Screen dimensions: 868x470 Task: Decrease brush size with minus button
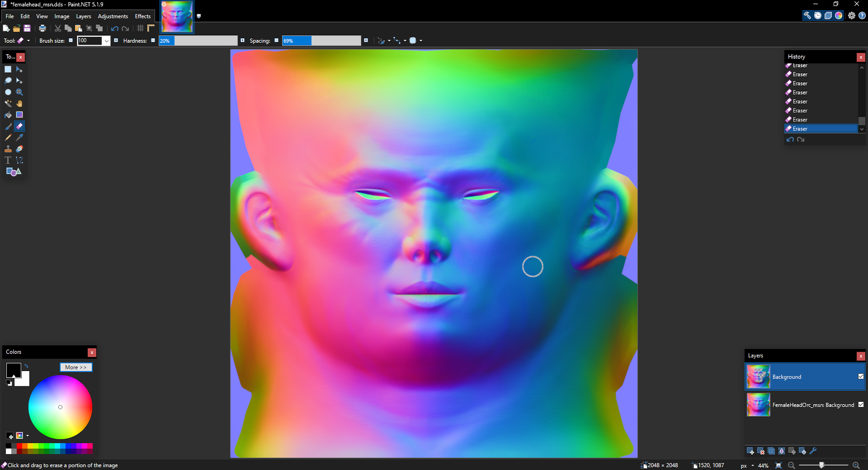click(71, 40)
